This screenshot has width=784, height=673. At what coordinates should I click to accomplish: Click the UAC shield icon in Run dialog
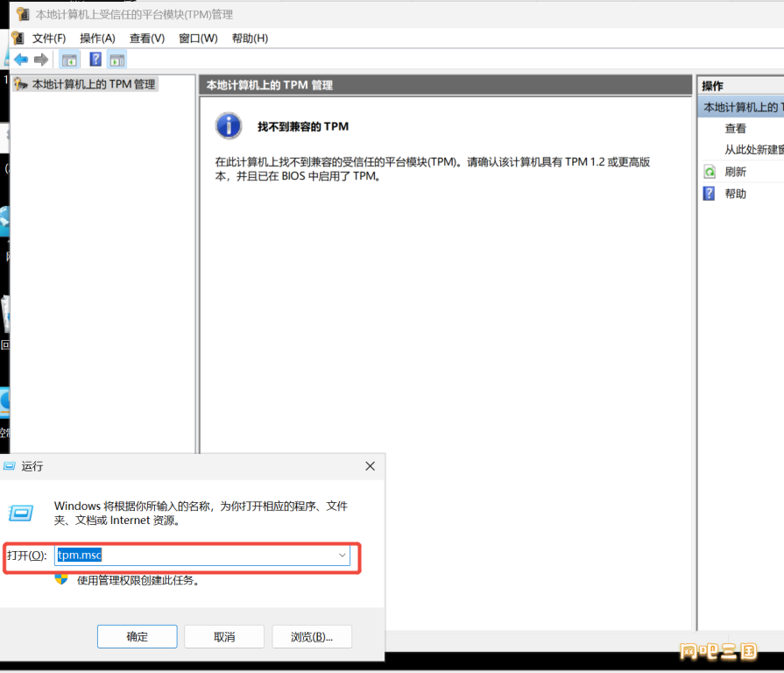61,579
